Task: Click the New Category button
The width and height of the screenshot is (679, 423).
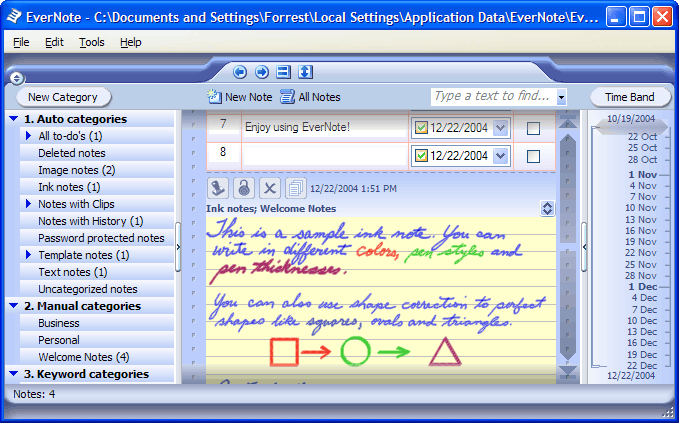Action: (62, 97)
